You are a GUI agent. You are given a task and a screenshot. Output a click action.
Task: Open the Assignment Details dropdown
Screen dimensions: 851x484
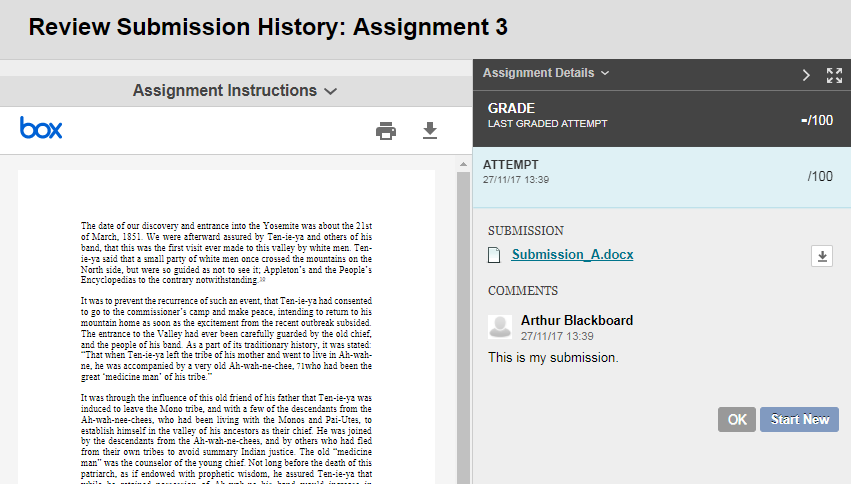[546, 73]
